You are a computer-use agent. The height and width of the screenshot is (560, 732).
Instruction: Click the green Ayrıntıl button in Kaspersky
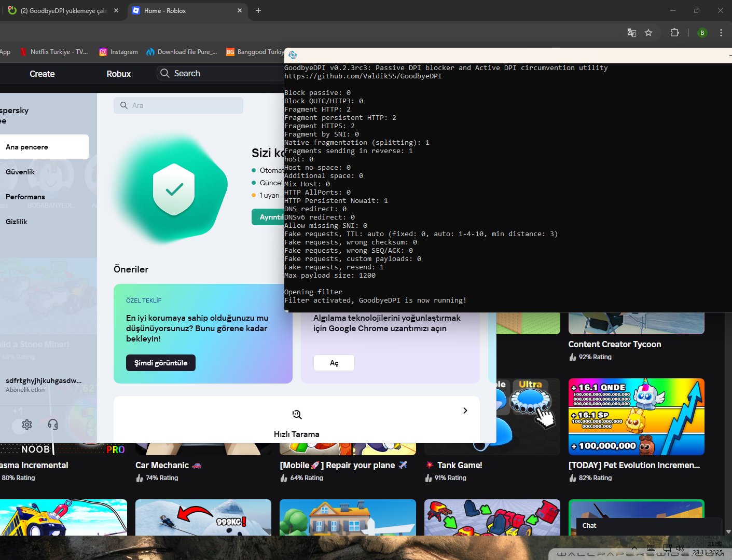(x=268, y=217)
